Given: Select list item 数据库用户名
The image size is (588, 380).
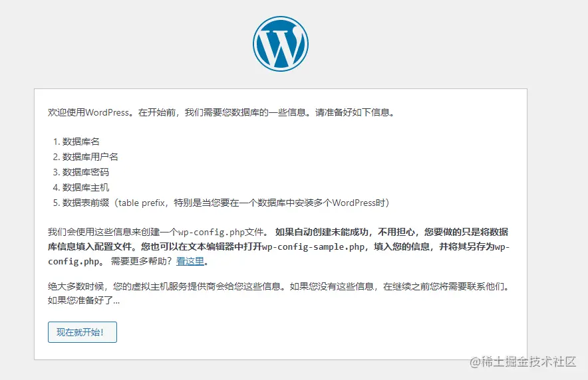Looking at the screenshot, I should pos(90,157).
